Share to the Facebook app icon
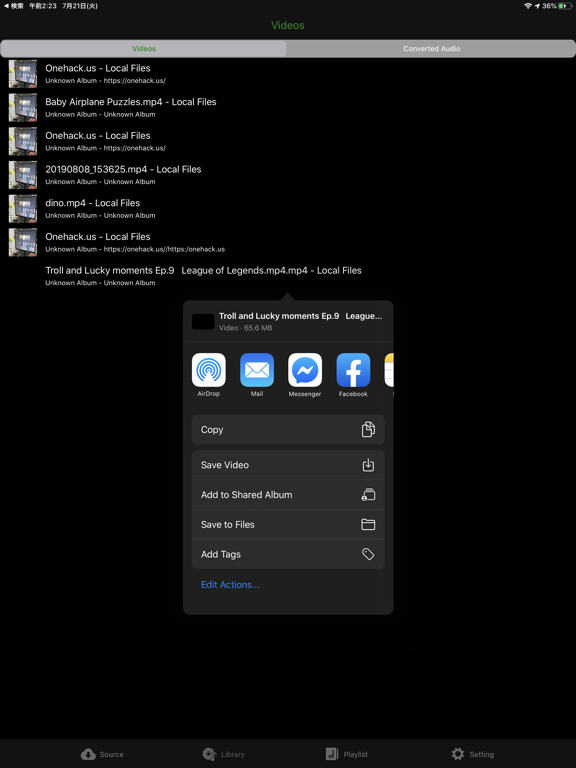The width and height of the screenshot is (576, 768). coord(353,370)
